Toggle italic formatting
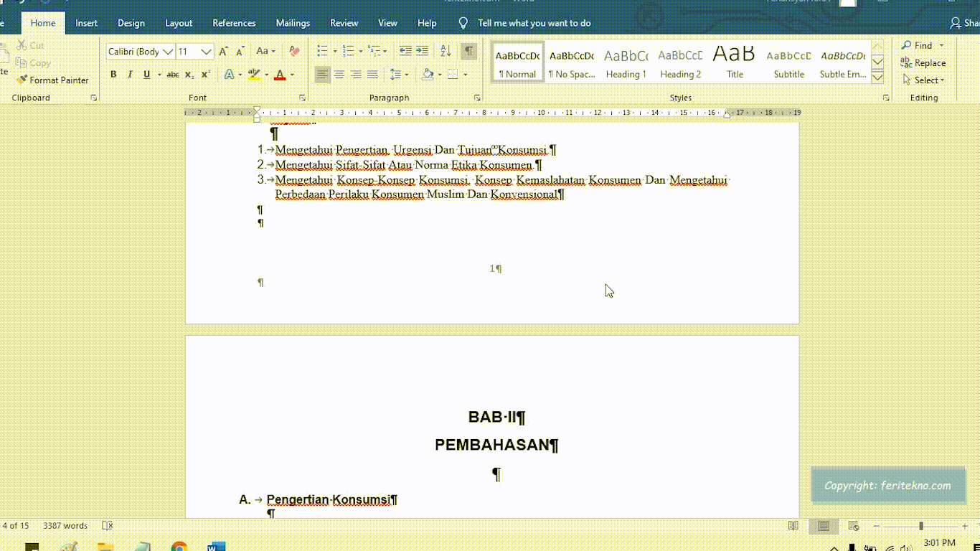 [130, 75]
